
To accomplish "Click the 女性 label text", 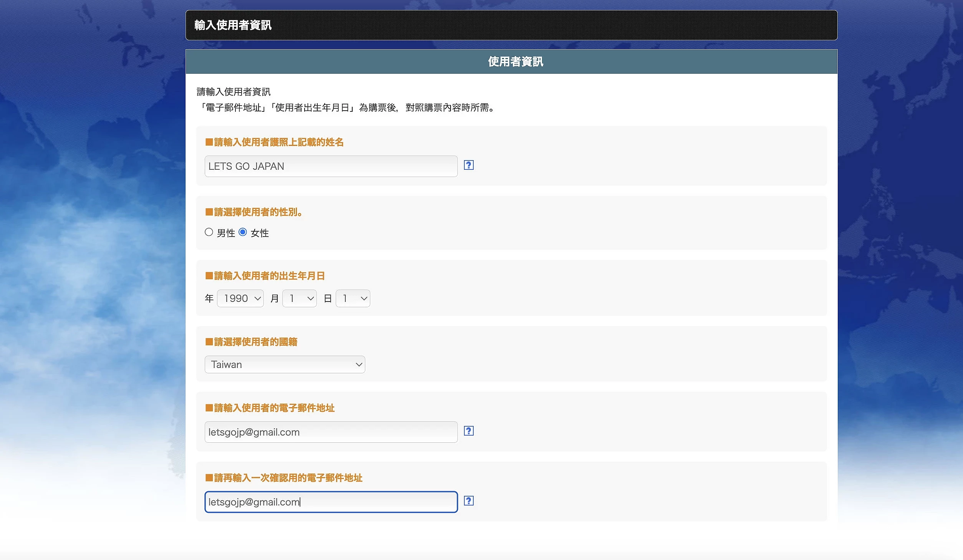I will [259, 233].
